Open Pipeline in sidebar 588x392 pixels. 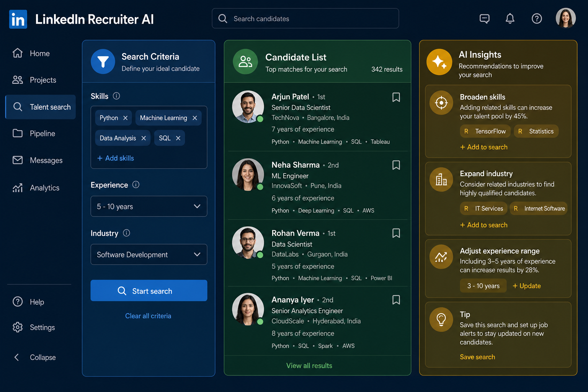click(40, 133)
